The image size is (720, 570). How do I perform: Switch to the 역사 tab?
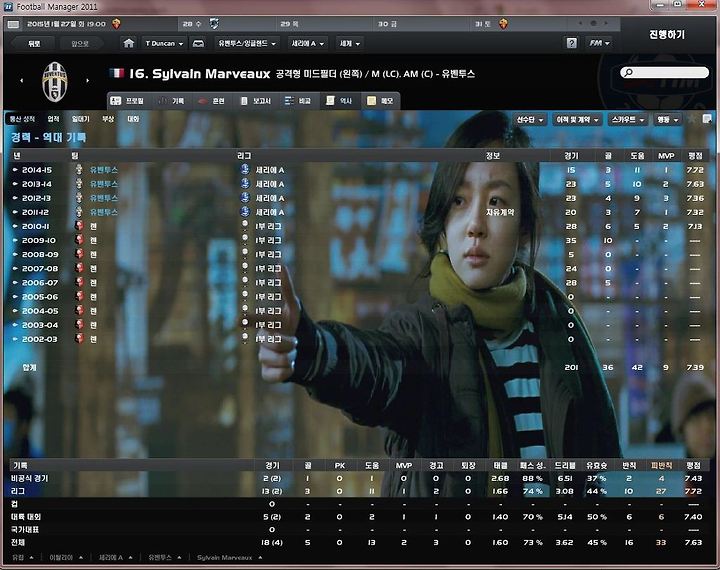pos(339,101)
